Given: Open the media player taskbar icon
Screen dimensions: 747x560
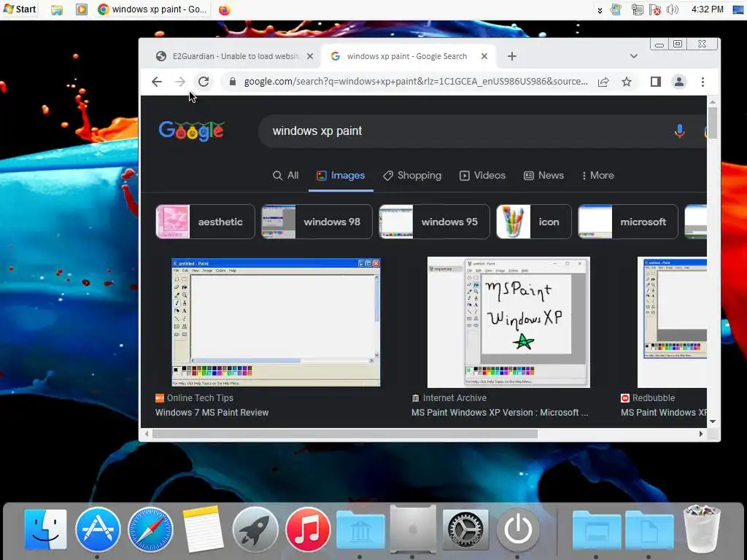Looking at the screenshot, I should 82,9.
